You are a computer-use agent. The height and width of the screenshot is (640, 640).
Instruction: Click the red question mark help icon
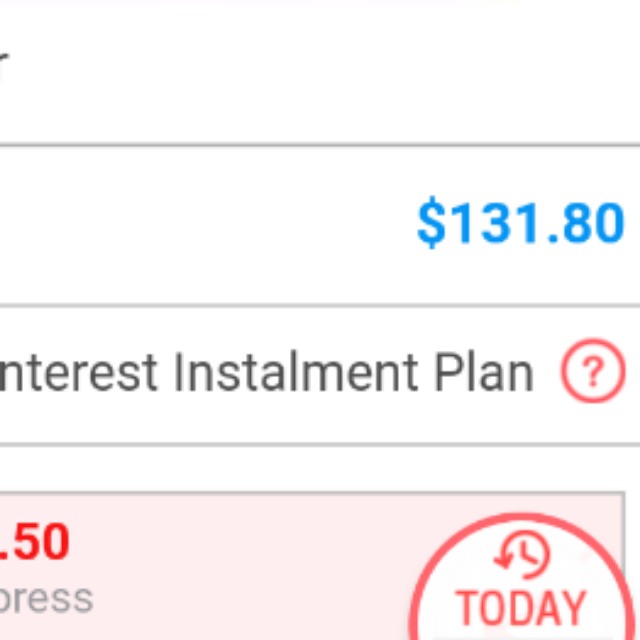click(592, 373)
